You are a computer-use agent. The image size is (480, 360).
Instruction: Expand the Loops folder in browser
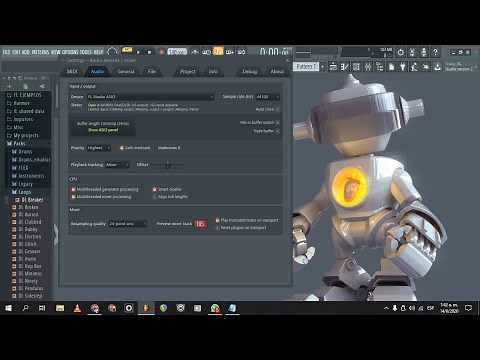(x=24, y=192)
